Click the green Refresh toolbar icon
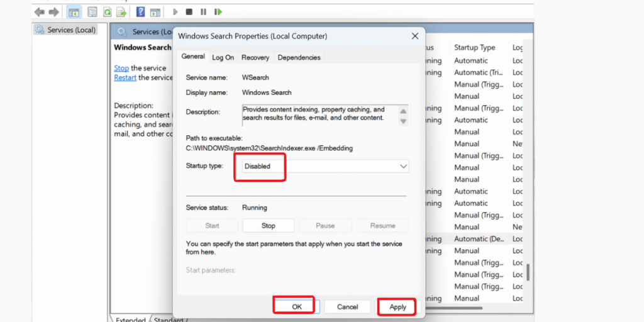Viewport: 644px width, 322px height. [x=107, y=13]
